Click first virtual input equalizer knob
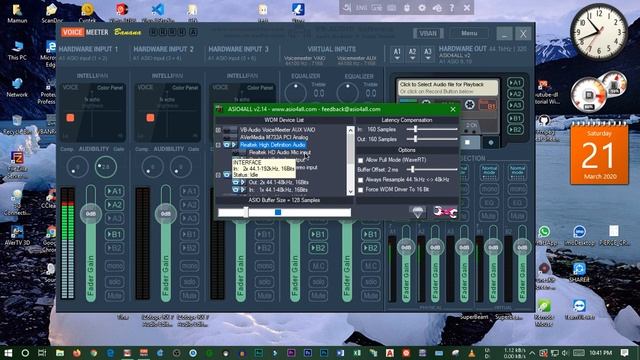This screenshot has width=640, height=360. coord(296,93)
